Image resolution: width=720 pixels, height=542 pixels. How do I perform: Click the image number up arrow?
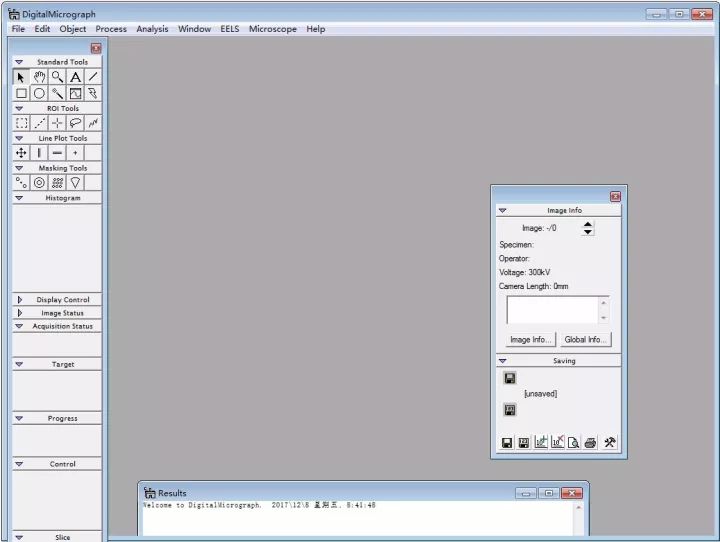[588, 224]
